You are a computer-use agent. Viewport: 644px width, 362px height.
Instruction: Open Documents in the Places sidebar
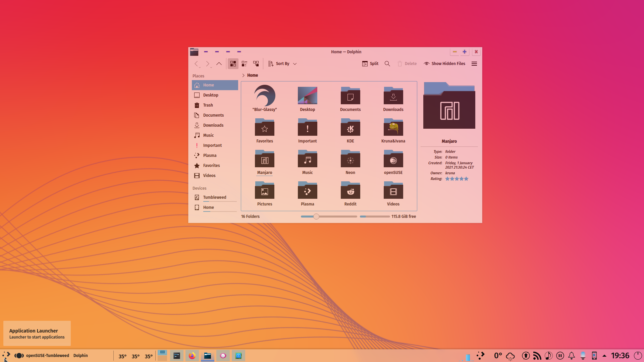coord(215,115)
